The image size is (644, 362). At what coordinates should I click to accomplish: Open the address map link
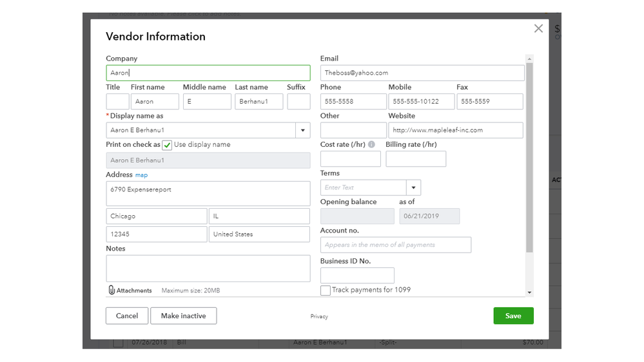(x=141, y=175)
